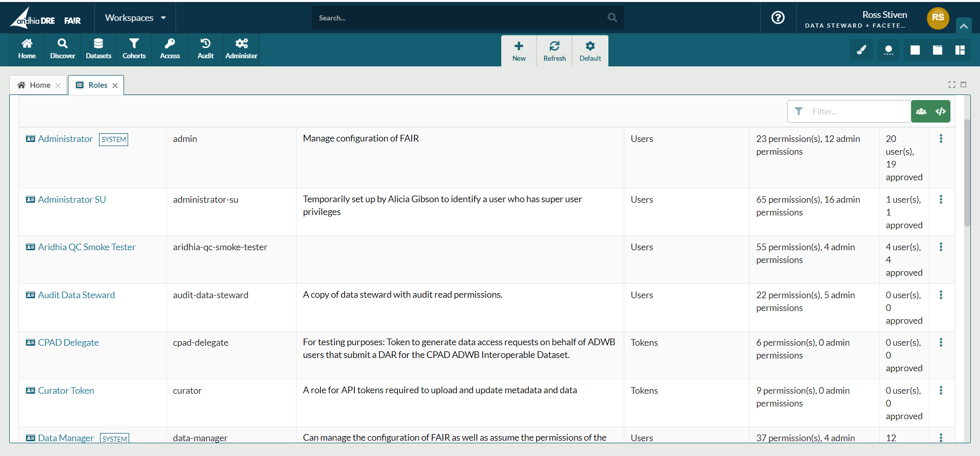Go to the Cohorts section
The width and height of the screenshot is (980, 456).
point(134,49)
